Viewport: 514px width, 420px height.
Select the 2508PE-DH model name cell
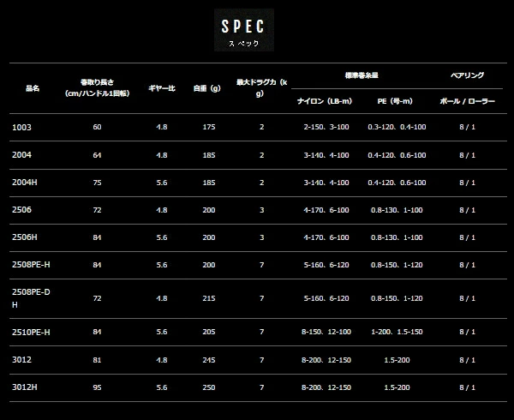[x=31, y=298]
